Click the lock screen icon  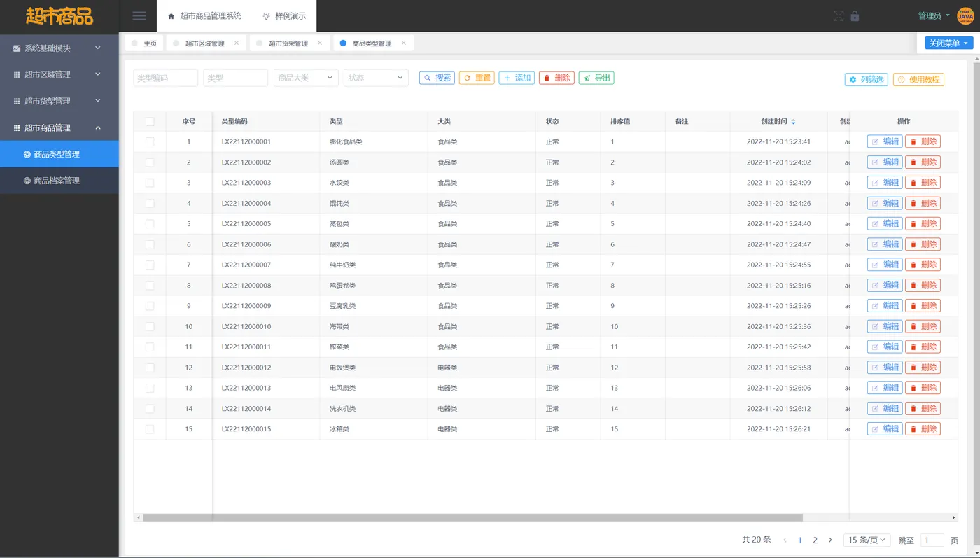coord(855,15)
